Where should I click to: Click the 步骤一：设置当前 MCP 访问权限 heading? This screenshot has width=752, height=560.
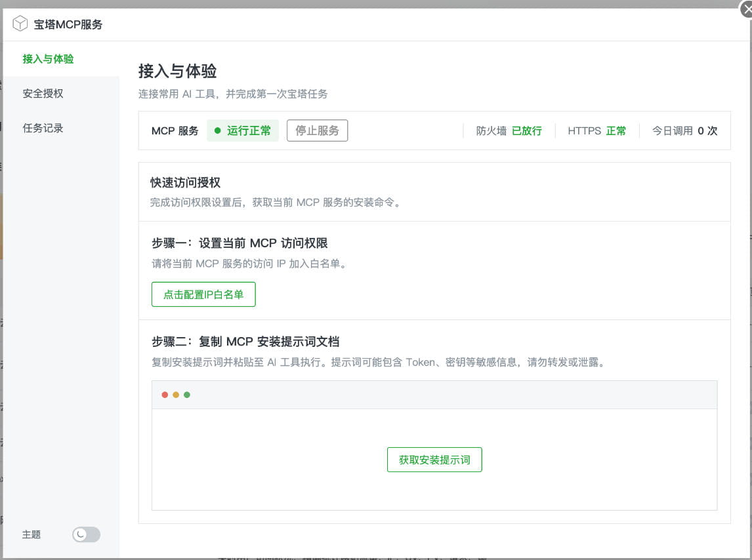tap(240, 243)
